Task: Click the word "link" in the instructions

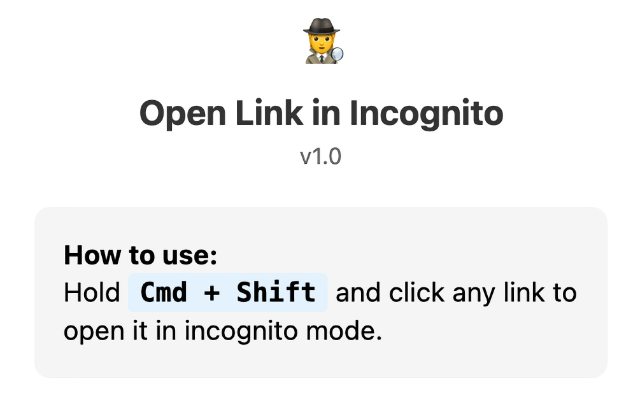Action: [x=529, y=293]
